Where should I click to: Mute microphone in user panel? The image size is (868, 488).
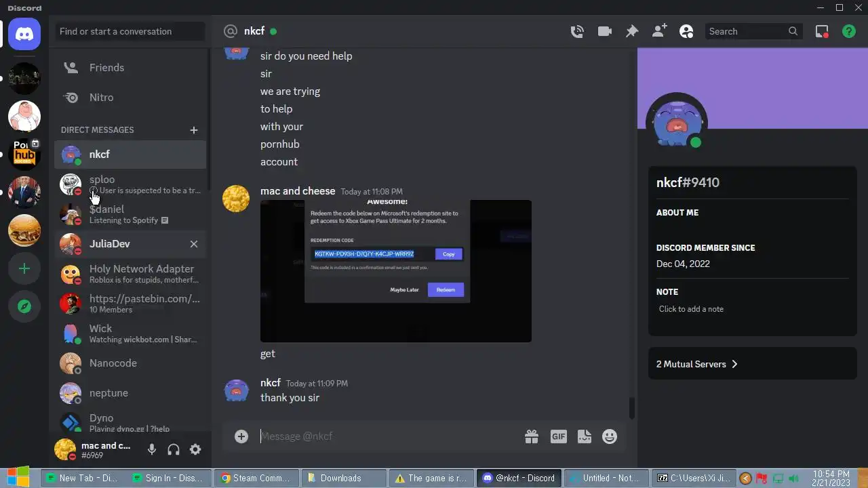coord(152,449)
